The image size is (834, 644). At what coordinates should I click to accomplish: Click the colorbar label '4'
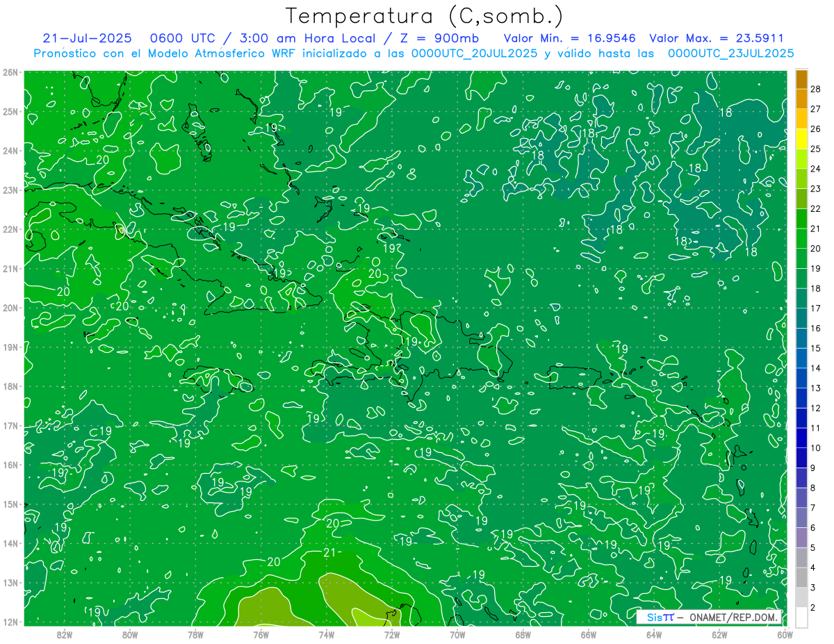[x=814, y=568]
